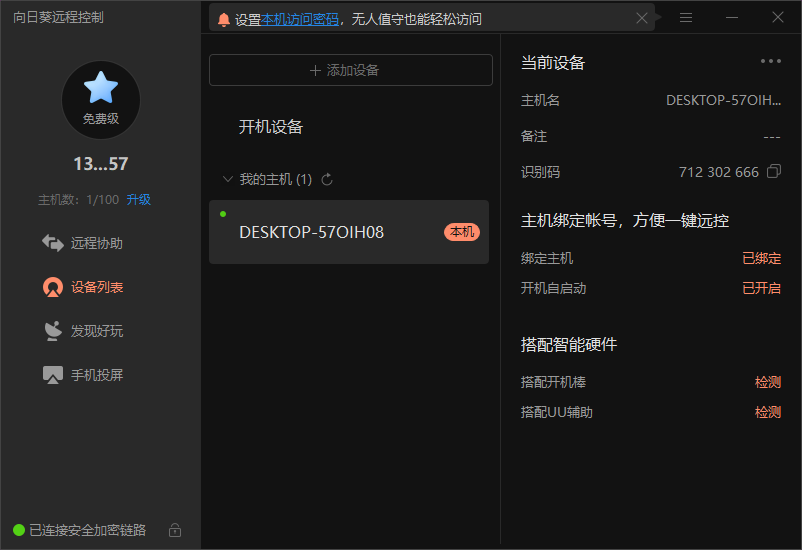Open the three-dot menu of 当前设备
The image size is (802, 550).
pyautogui.click(x=770, y=61)
